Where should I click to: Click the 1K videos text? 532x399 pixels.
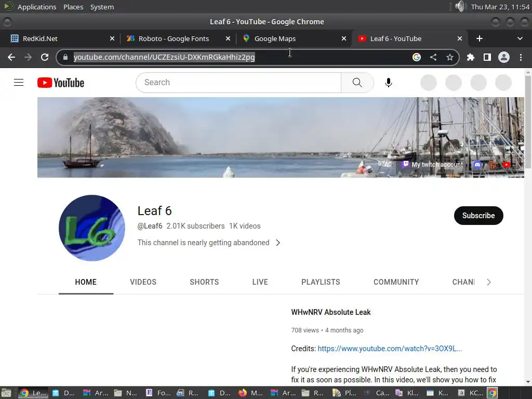(x=245, y=226)
